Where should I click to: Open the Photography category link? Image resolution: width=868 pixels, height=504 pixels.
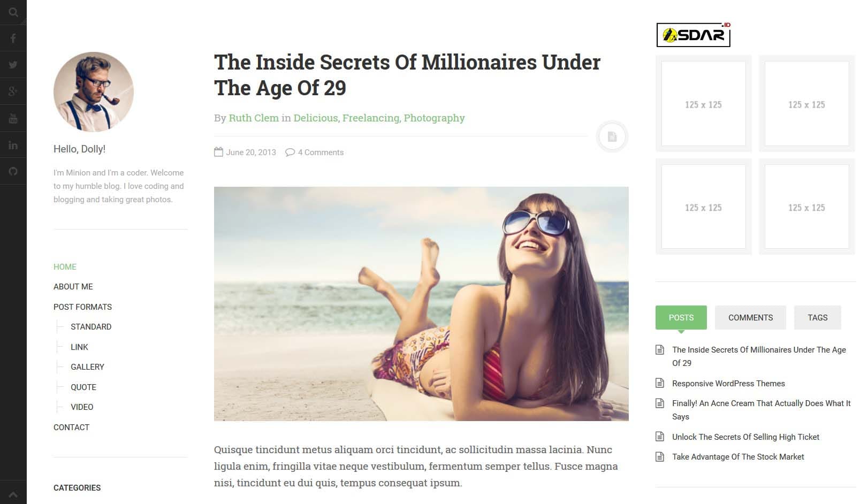click(x=434, y=118)
